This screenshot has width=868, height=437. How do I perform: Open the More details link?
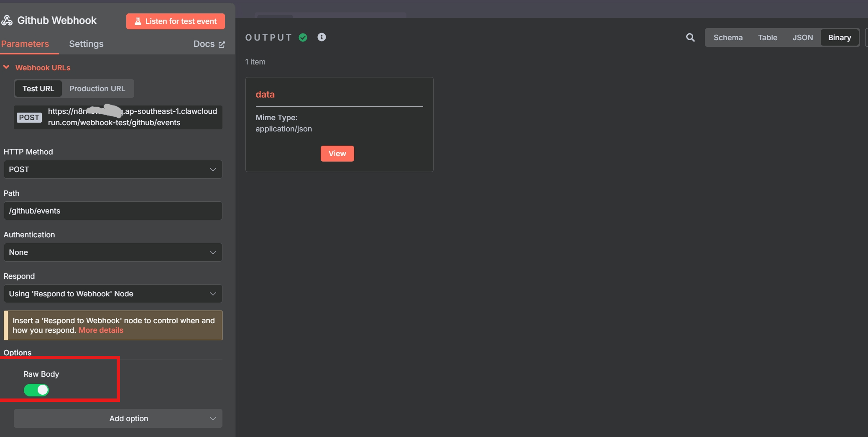coord(101,330)
